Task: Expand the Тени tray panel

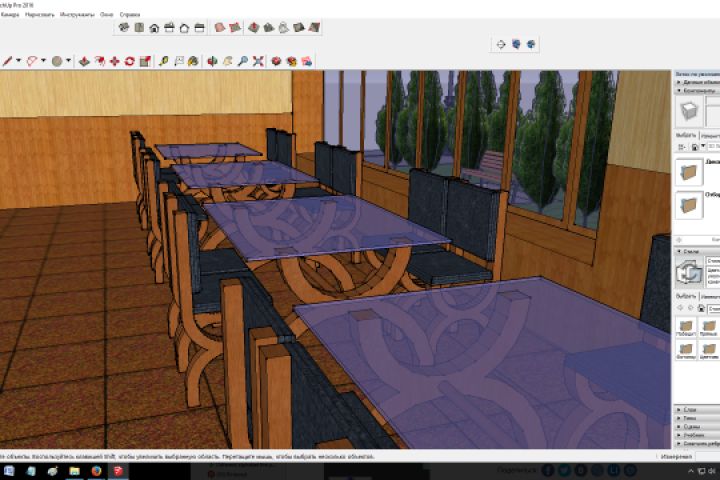Action: (x=697, y=418)
